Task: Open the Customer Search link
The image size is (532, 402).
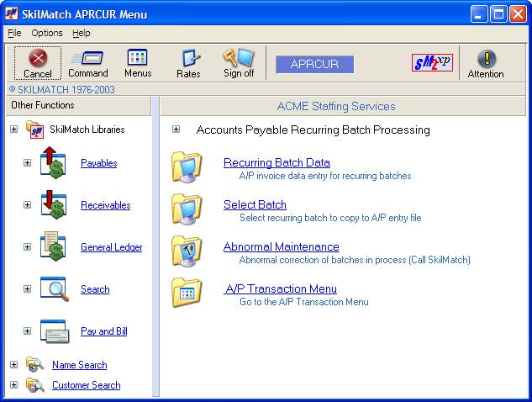Action: pyautogui.click(x=87, y=385)
